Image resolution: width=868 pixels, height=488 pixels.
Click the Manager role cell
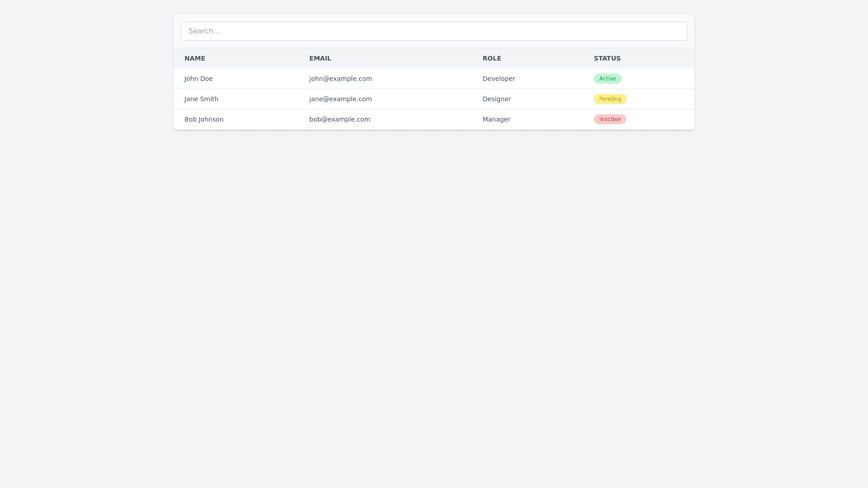tap(496, 119)
